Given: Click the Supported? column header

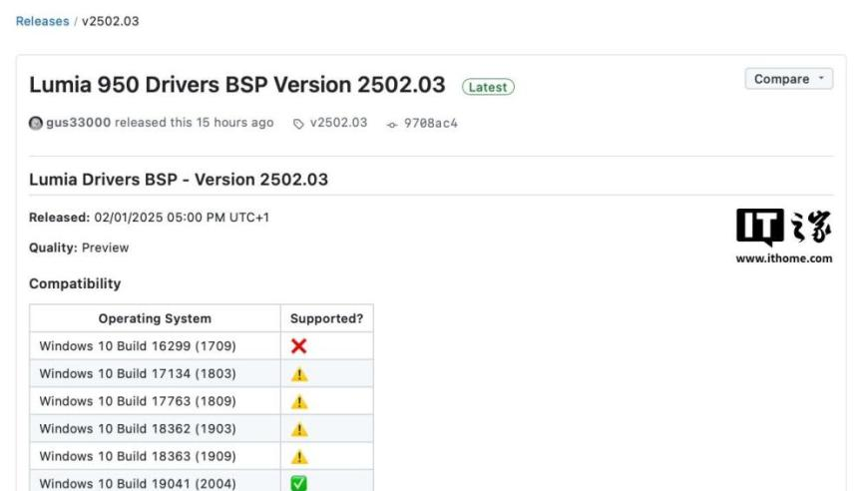Looking at the screenshot, I should 326,318.
